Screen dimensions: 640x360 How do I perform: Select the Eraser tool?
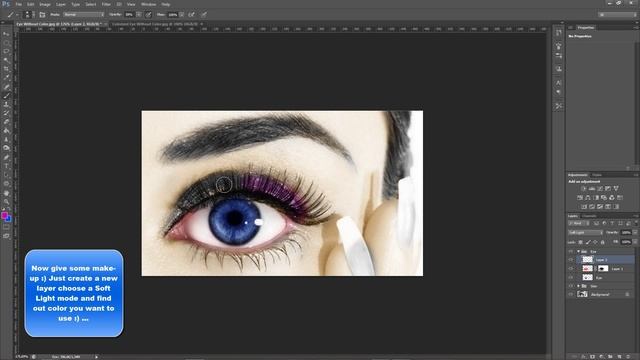pos(6,122)
